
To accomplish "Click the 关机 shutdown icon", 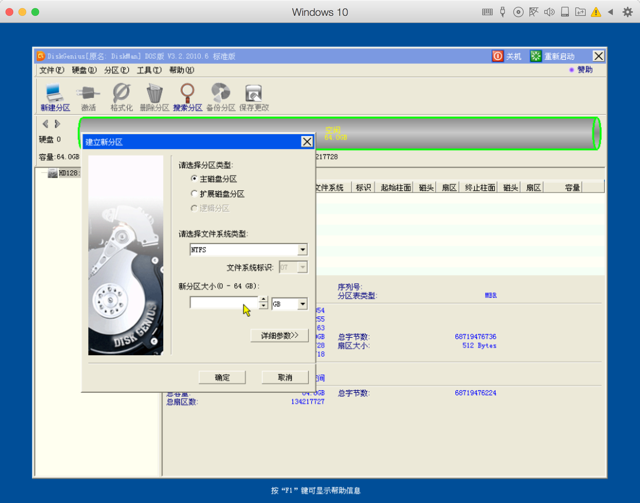I will [x=498, y=56].
